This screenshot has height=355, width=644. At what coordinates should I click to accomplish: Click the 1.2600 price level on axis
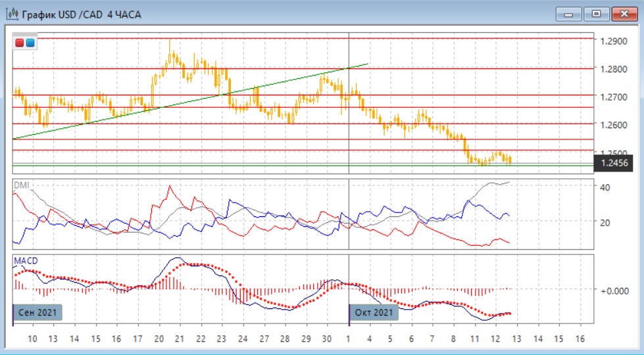[613, 125]
